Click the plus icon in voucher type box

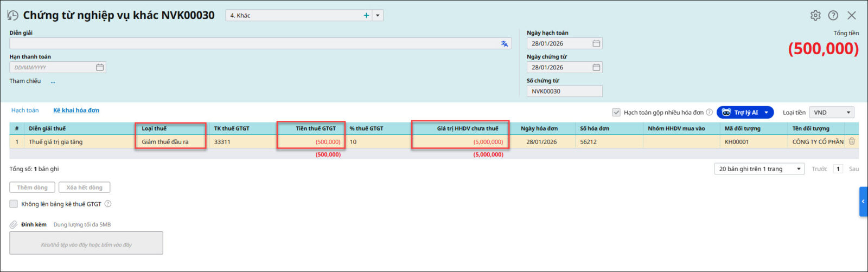coord(366,16)
